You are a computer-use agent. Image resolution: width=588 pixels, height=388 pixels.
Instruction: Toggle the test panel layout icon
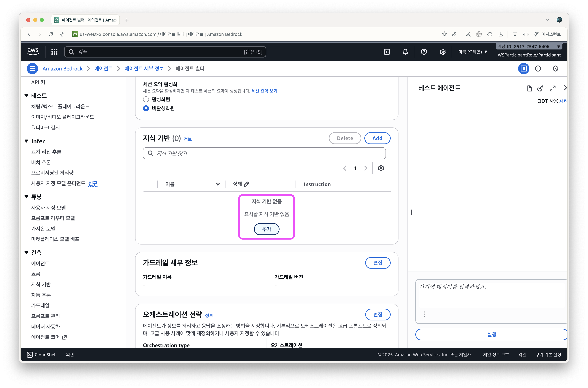(x=524, y=69)
